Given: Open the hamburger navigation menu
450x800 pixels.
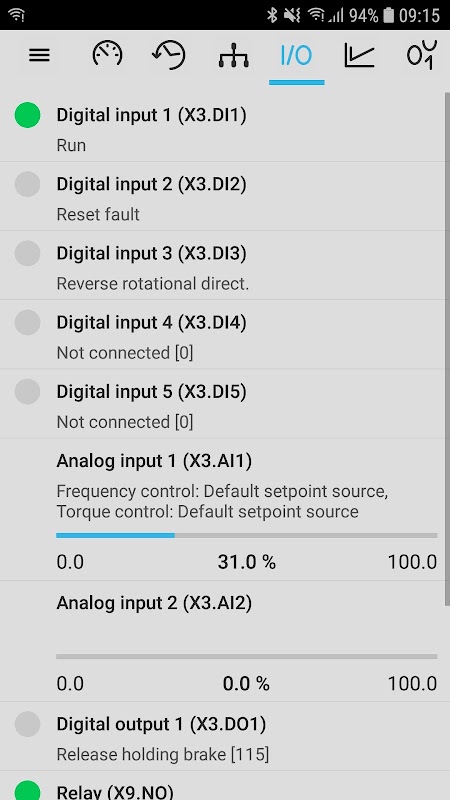Looking at the screenshot, I should (x=39, y=55).
